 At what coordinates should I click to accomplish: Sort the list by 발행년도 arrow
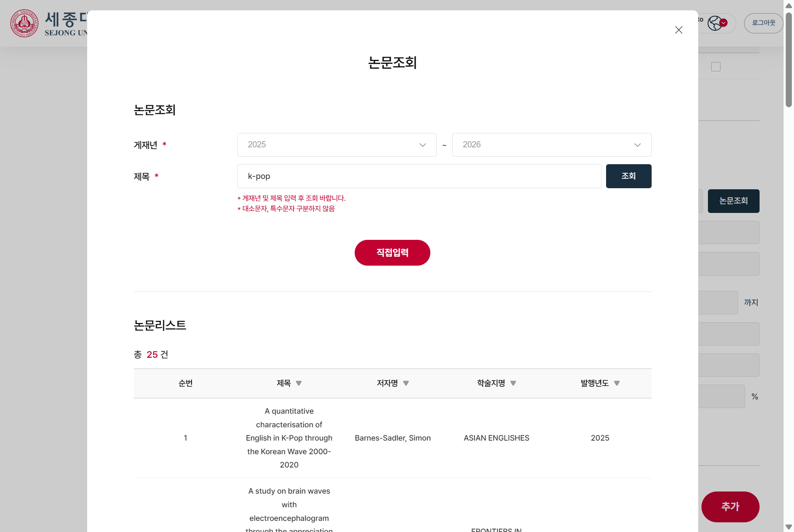coord(617,383)
